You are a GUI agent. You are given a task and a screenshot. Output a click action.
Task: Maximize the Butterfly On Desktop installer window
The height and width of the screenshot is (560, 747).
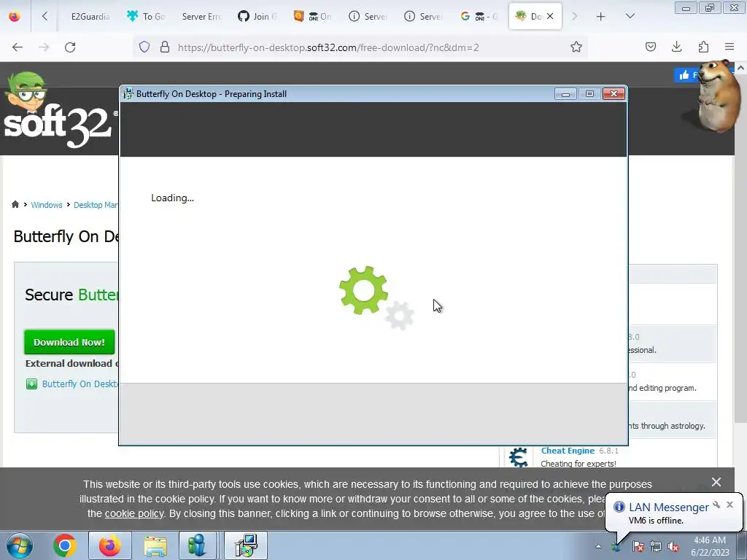coord(589,94)
